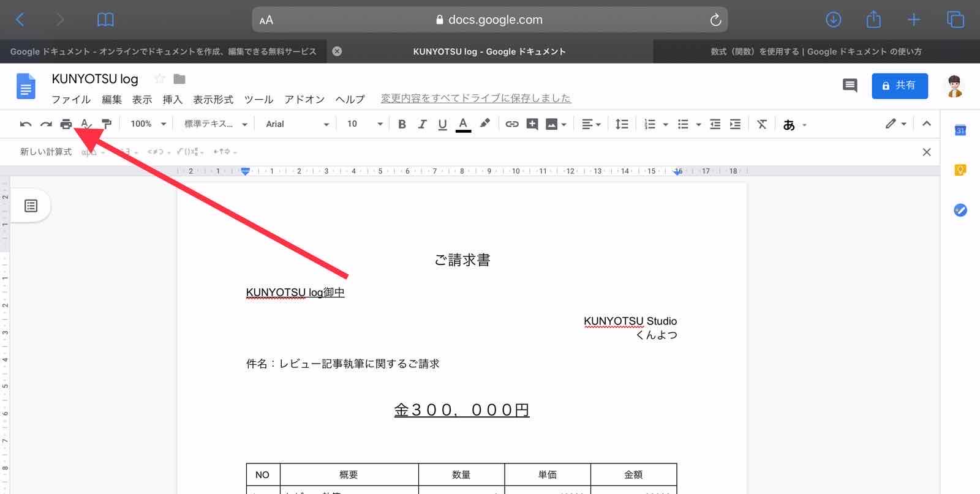Open the editing mode pencil dropdown

895,124
